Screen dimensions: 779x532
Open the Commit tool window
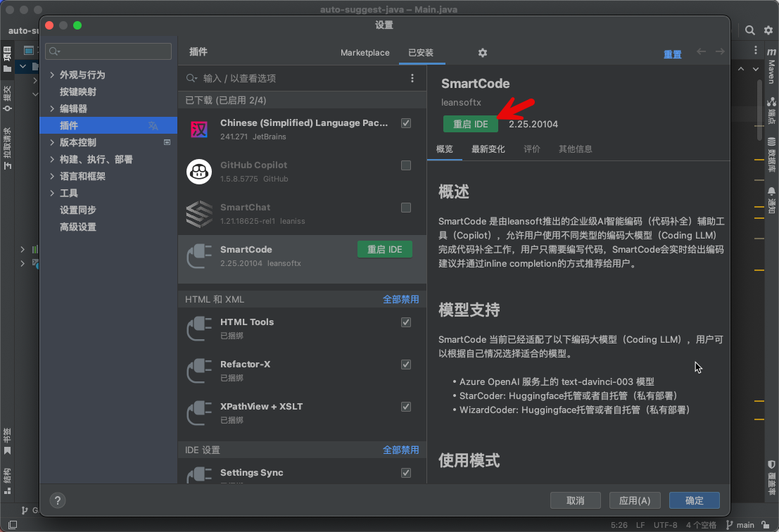point(7,98)
